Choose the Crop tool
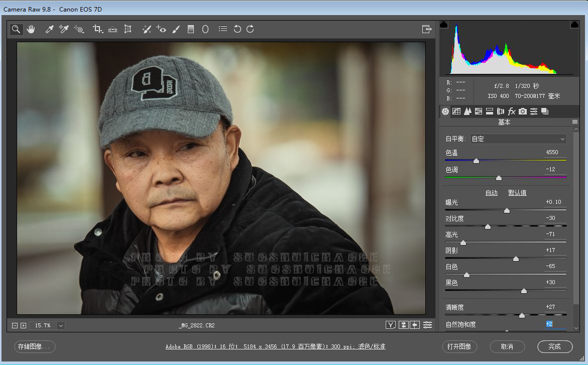 tap(97, 29)
